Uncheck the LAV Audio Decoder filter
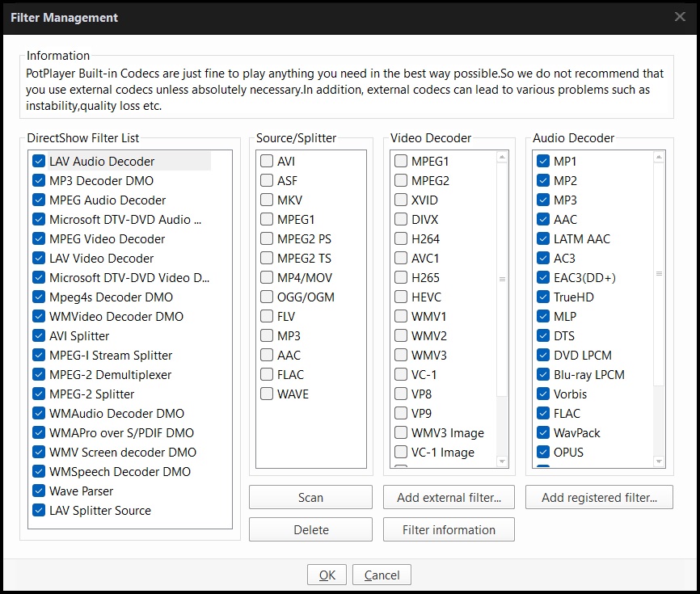 (39, 162)
